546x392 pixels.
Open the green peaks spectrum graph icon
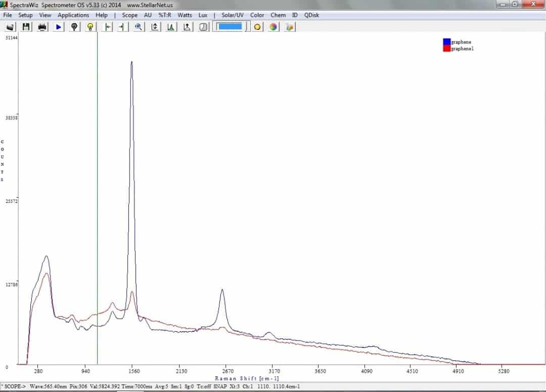pos(170,27)
